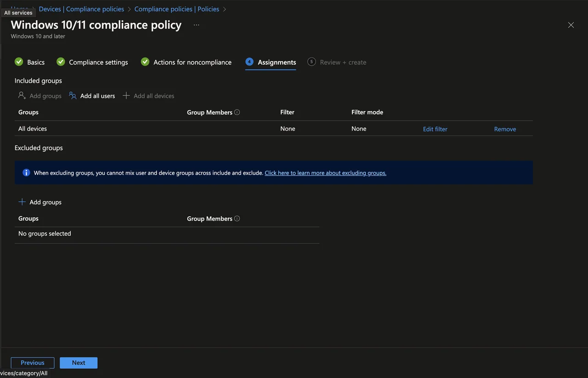
Task: Click plus icon beside excluded Add groups
Action: click(22, 202)
